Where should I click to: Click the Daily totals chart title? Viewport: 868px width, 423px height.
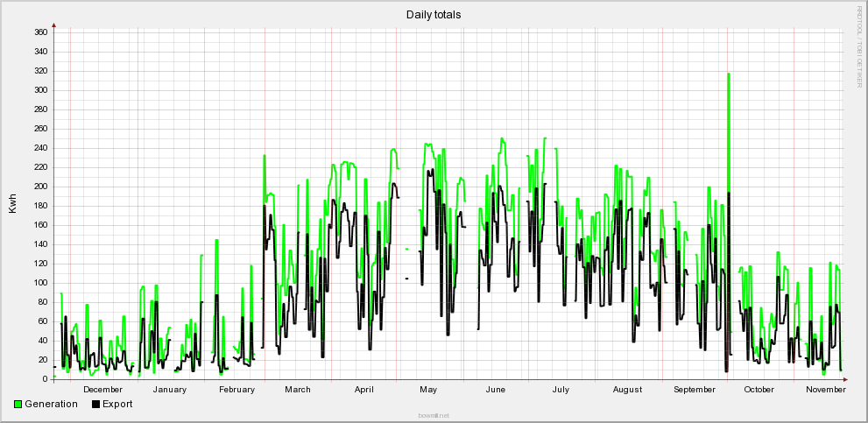[x=434, y=15]
